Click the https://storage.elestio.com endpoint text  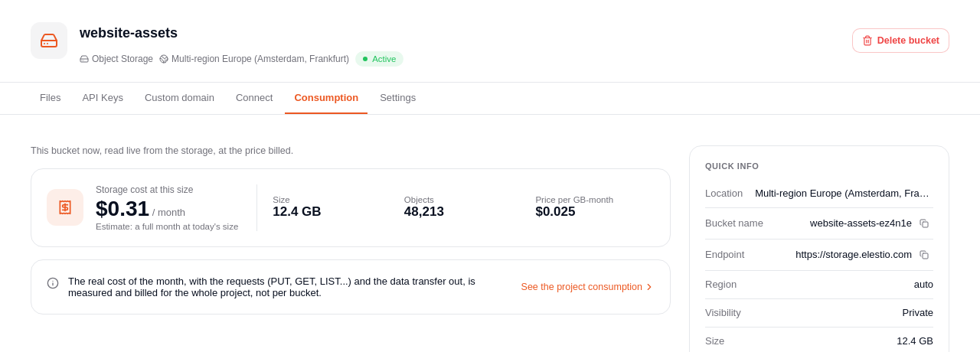(854, 255)
